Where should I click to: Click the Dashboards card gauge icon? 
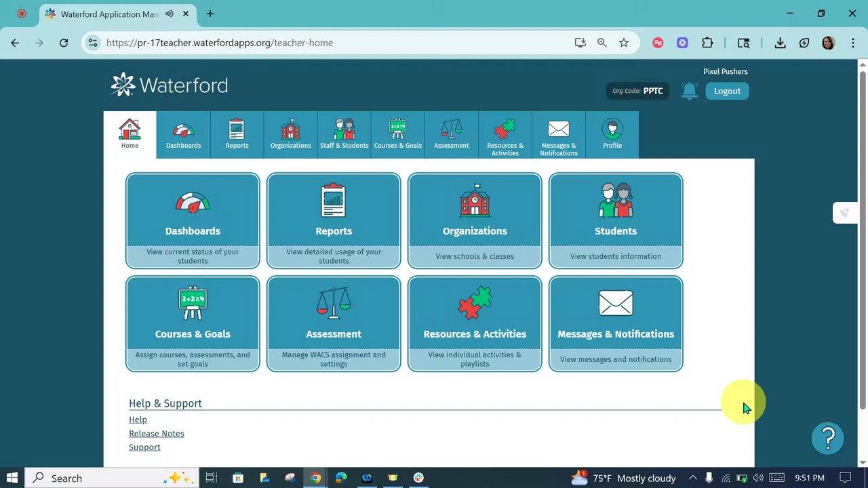pyautogui.click(x=193, y=202)
